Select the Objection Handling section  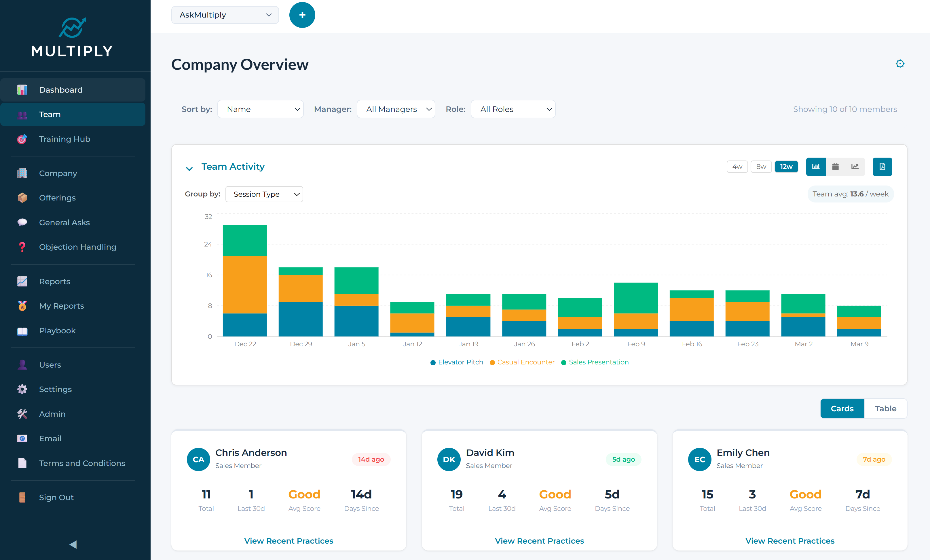point(78,247)
